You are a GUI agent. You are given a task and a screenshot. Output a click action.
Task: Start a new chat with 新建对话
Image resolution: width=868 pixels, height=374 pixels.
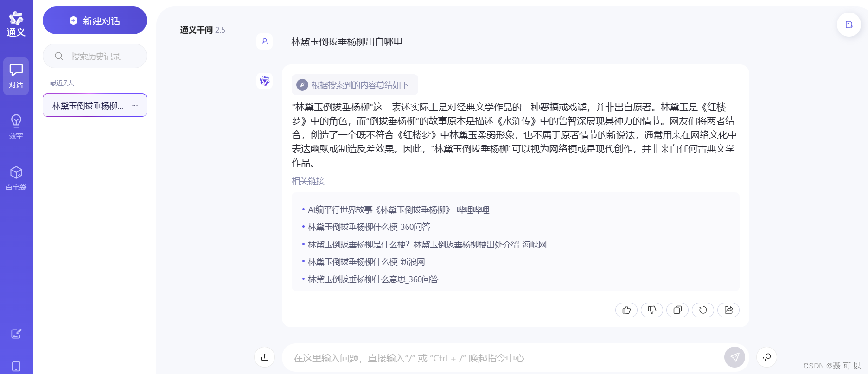(x=95, y=20)
